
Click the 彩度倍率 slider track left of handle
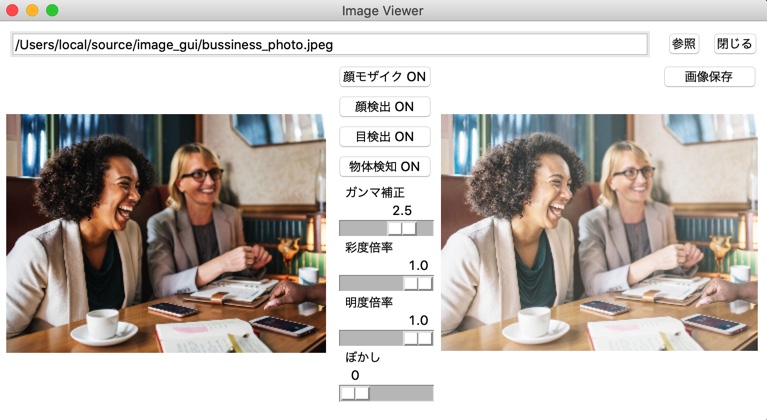click(x=372, y=283)
